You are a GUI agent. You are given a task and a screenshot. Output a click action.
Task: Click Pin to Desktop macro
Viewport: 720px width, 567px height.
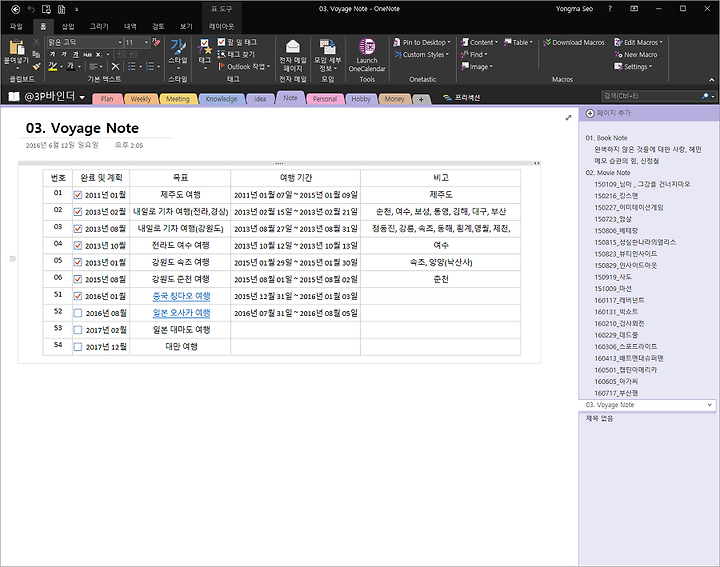[x=422, y=42]
